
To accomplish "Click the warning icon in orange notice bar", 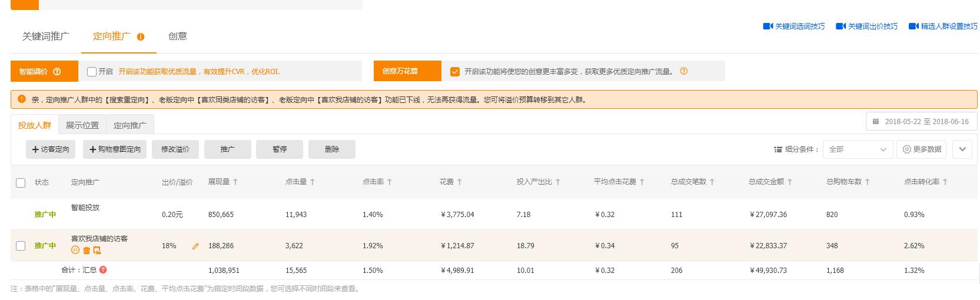I will point(22,99).
